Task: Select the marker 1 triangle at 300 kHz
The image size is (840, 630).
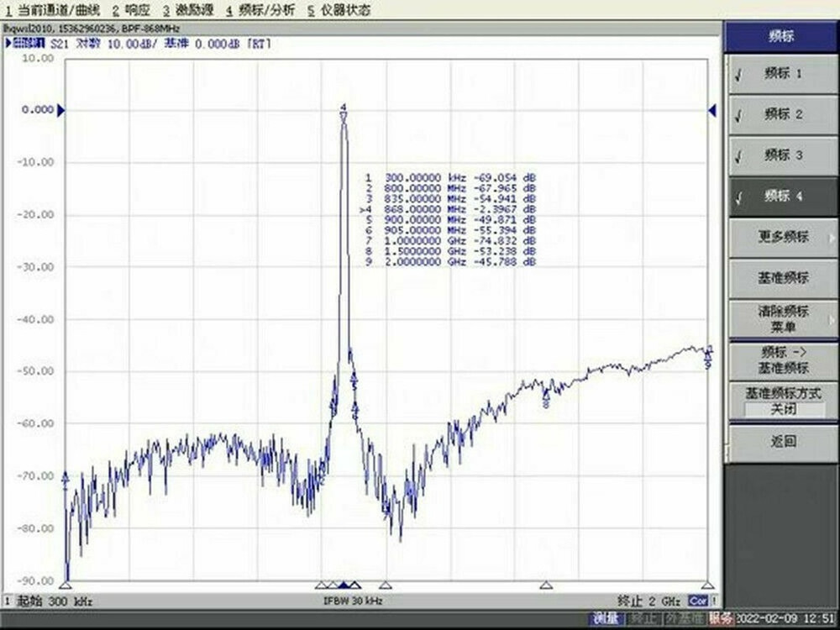Action: click(67, 585)
